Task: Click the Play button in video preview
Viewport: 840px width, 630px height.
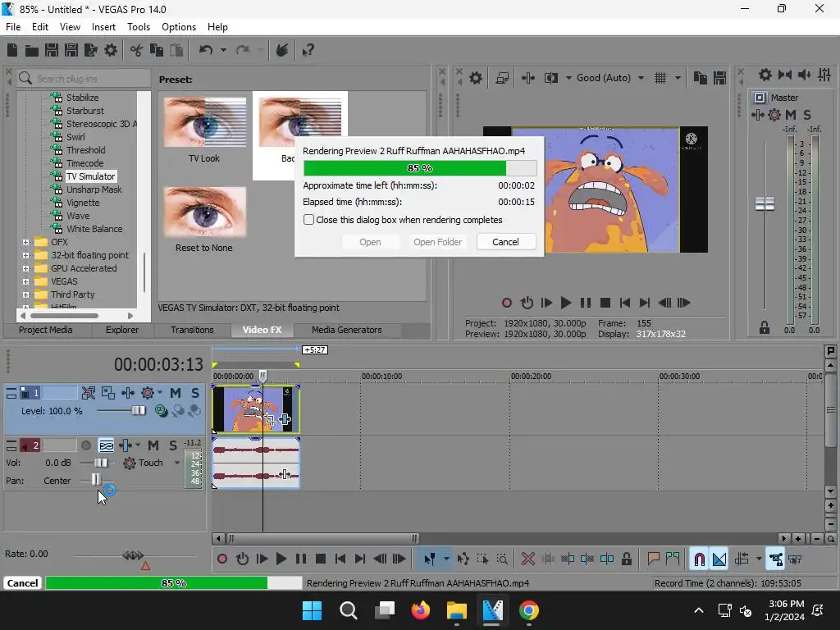Action: tap(566, 303)
